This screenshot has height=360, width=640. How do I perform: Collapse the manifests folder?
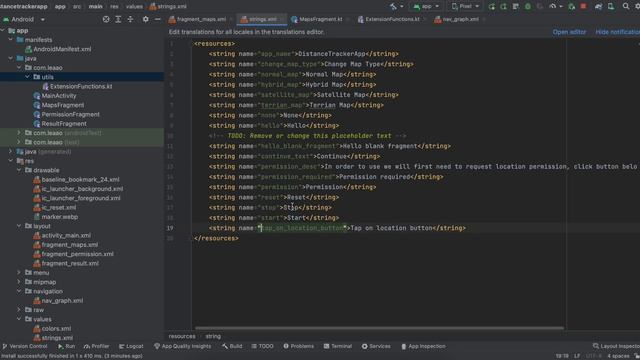click(x=11, y=40)
